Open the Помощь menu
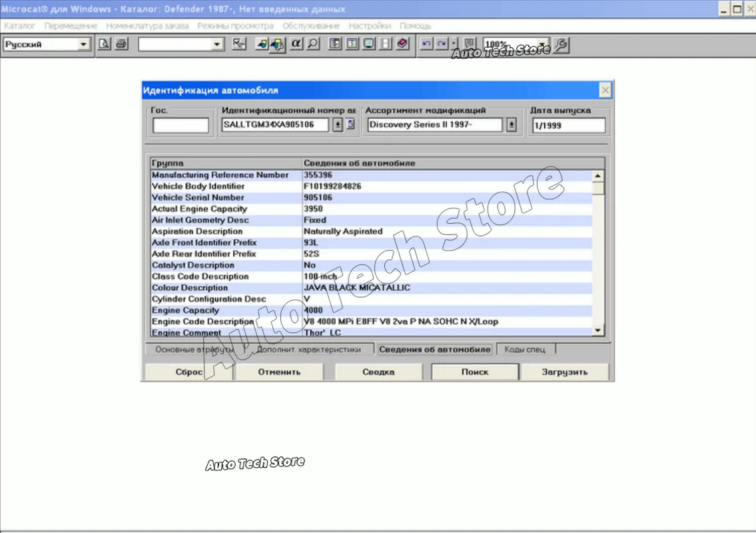 click(415, 25)
